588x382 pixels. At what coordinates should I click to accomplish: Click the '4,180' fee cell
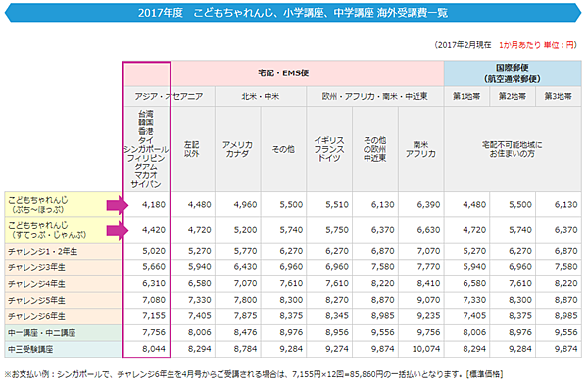pyautogui.click(x=154, y=205)
